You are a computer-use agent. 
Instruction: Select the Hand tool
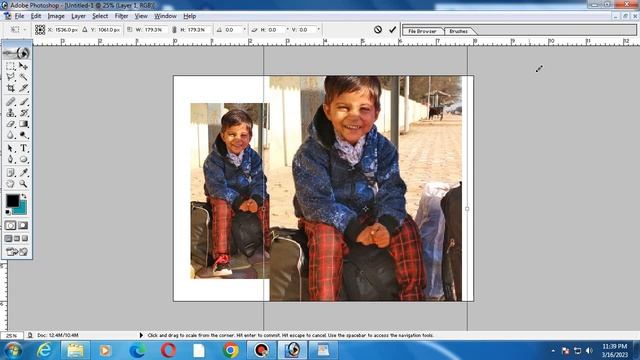11,184
